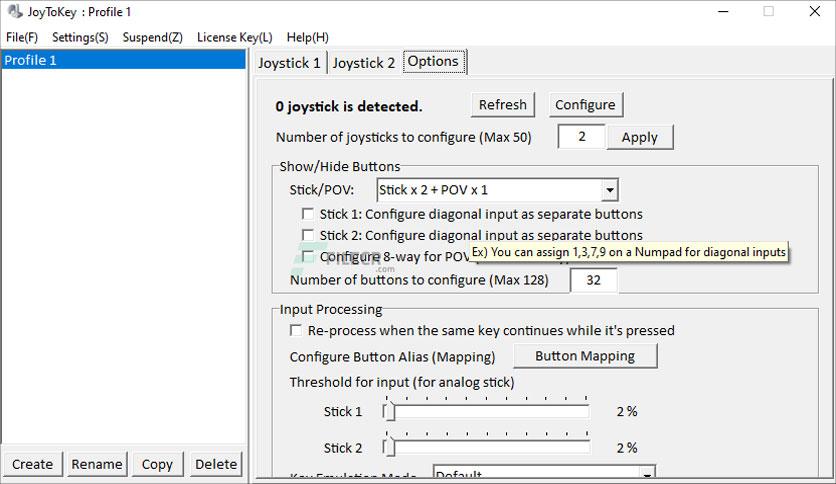836x484 pixels.
Task: Open the File(F) menu
Action: point(22,37)
